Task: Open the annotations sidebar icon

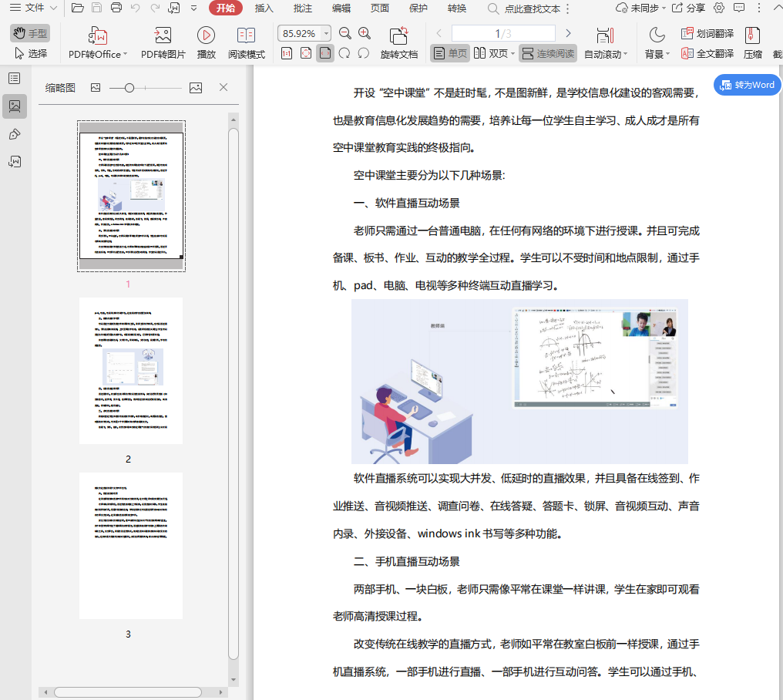Action: click(15, 134)
